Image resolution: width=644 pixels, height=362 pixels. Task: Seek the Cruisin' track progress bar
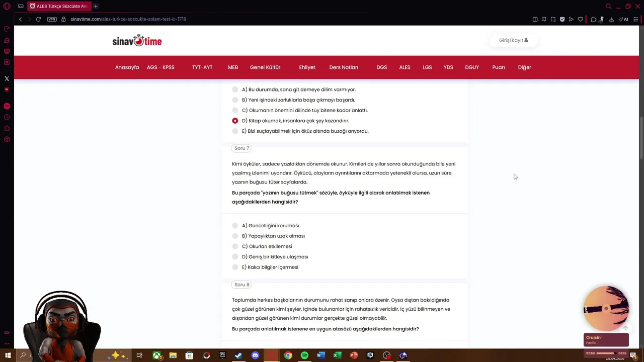point(606,353)
